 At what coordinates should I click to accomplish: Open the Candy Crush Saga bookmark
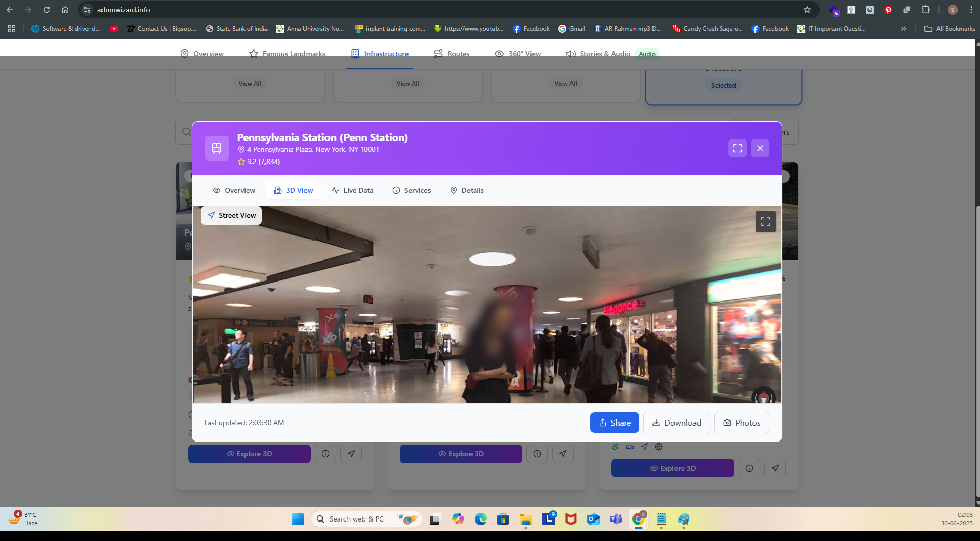(x=707, y=29)
